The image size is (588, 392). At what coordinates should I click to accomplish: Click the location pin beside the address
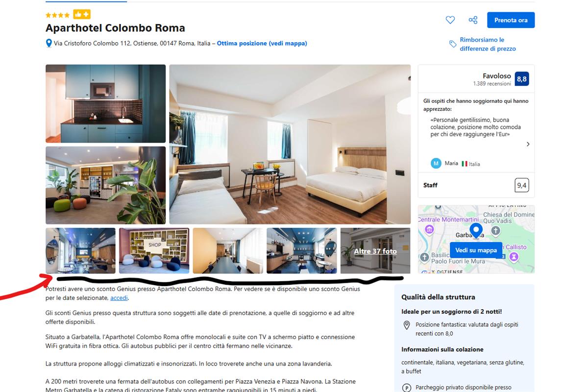tap(49, 44)
